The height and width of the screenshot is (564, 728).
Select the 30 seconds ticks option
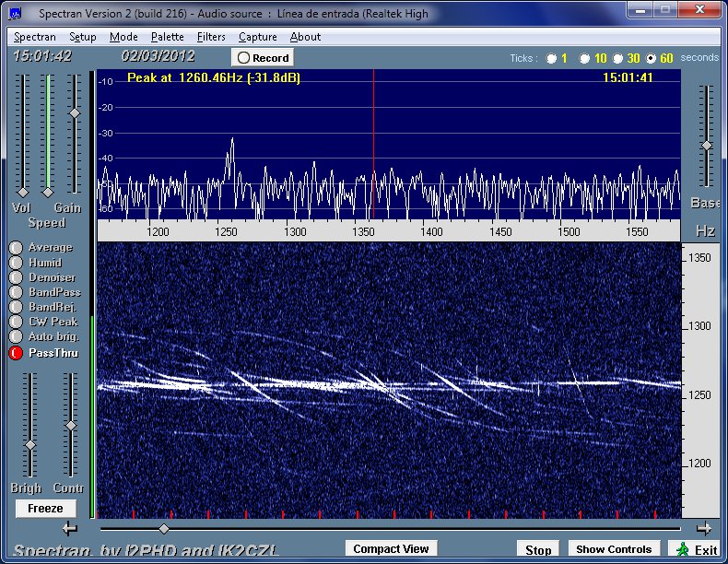click(x=618, y=58)
